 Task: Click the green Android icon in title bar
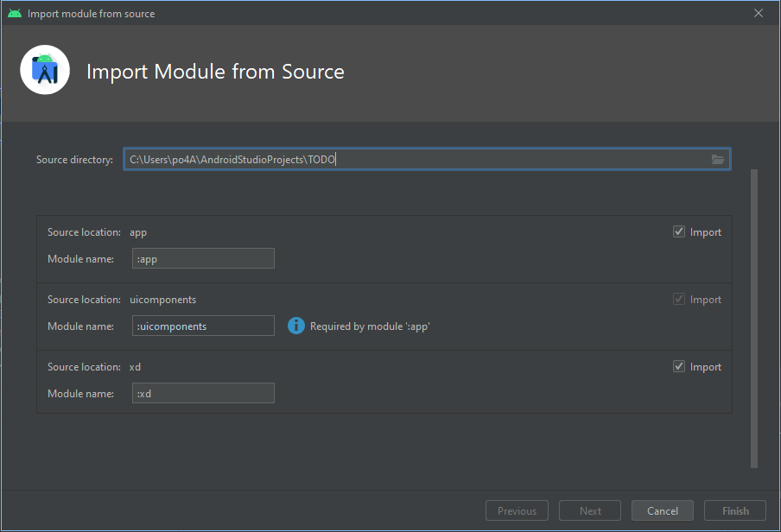(15, 14)
